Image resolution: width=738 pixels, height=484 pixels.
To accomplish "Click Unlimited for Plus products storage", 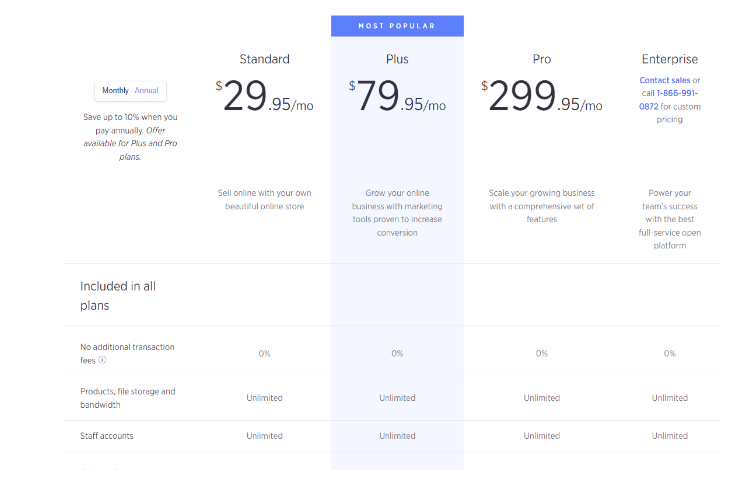I will coord(397,398).
